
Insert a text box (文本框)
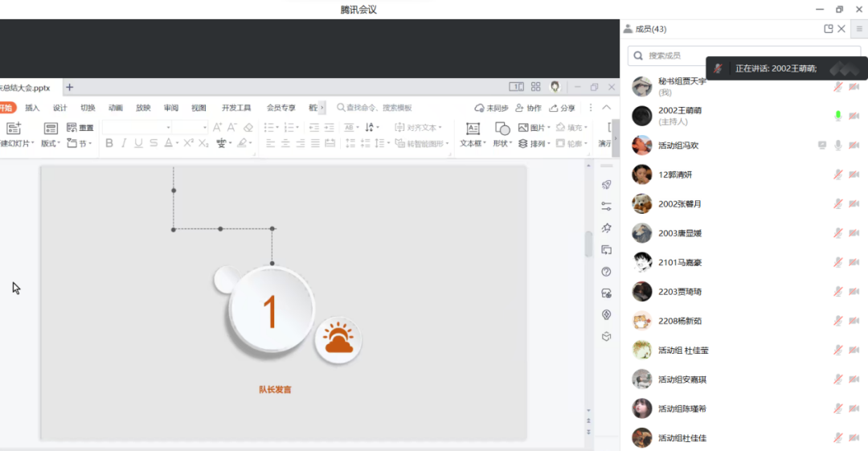coord(473,134)
